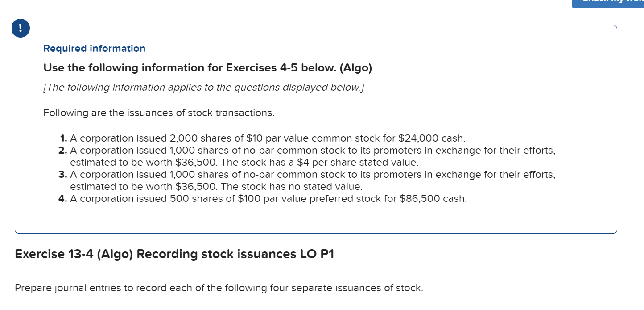Viewport: 644px width, 310px height.
Task: Select the Exercises 4-5 bold heading
Action: (x=208, y=68)
